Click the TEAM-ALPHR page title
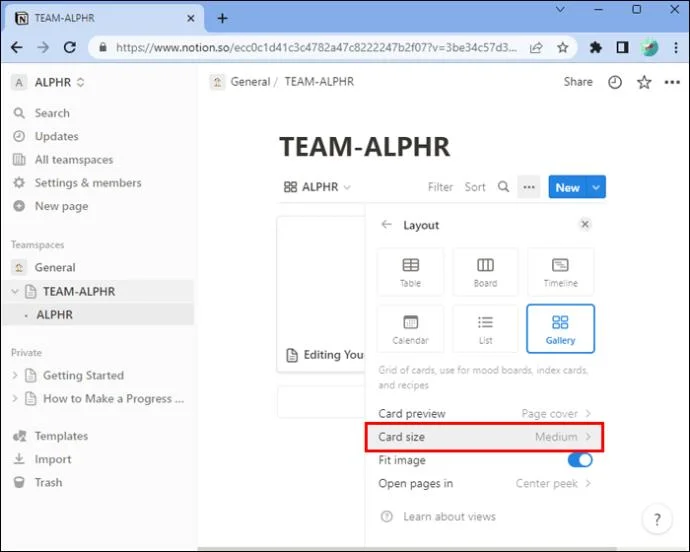690x552 pixels. click(365, 147)
